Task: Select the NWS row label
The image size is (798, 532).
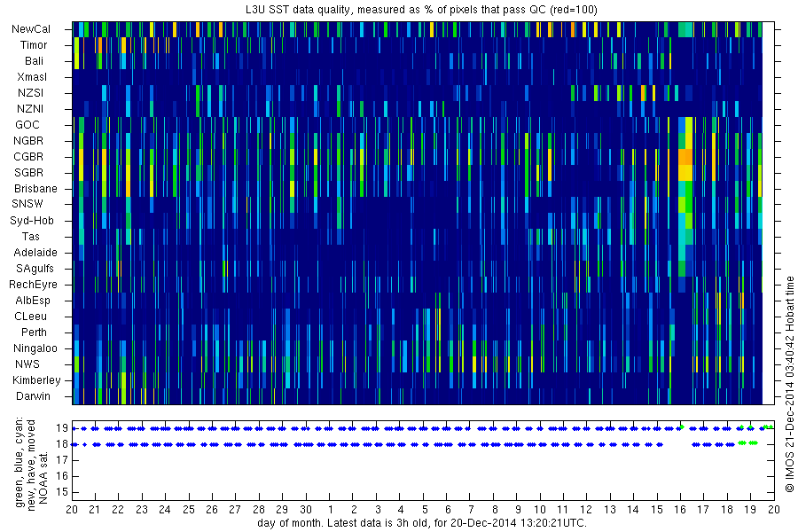Action: click(x=27, y=364)
